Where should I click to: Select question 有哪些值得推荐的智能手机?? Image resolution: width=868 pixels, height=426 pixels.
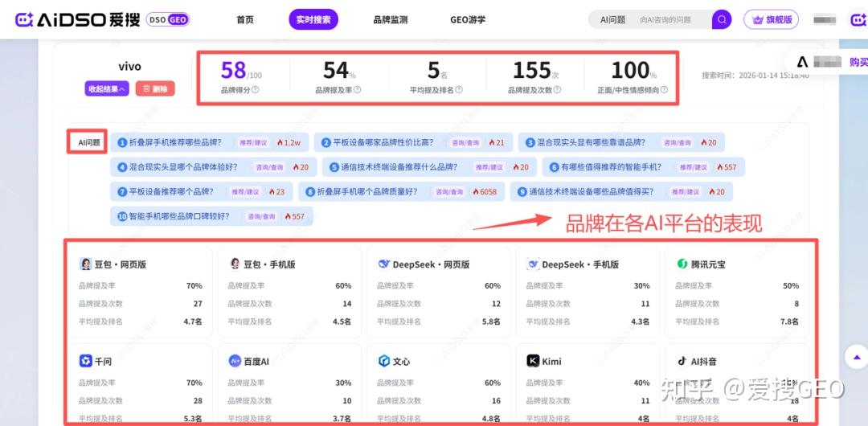[x=644, y=166]
